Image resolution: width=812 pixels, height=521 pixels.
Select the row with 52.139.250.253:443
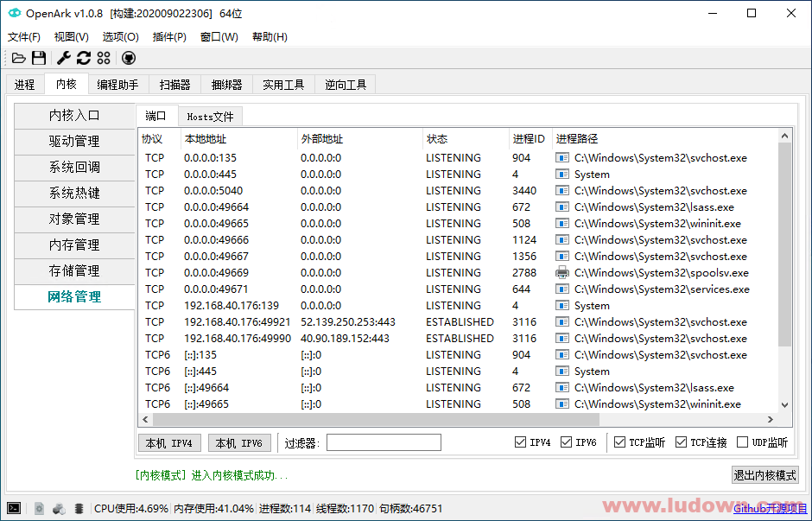point(458,322)
